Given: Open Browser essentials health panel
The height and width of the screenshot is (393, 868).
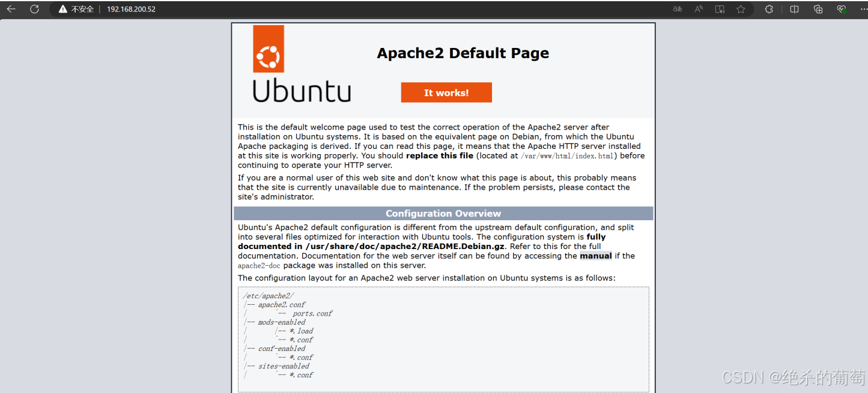Looking at the screenshot, I should click(x=840, y=9).
